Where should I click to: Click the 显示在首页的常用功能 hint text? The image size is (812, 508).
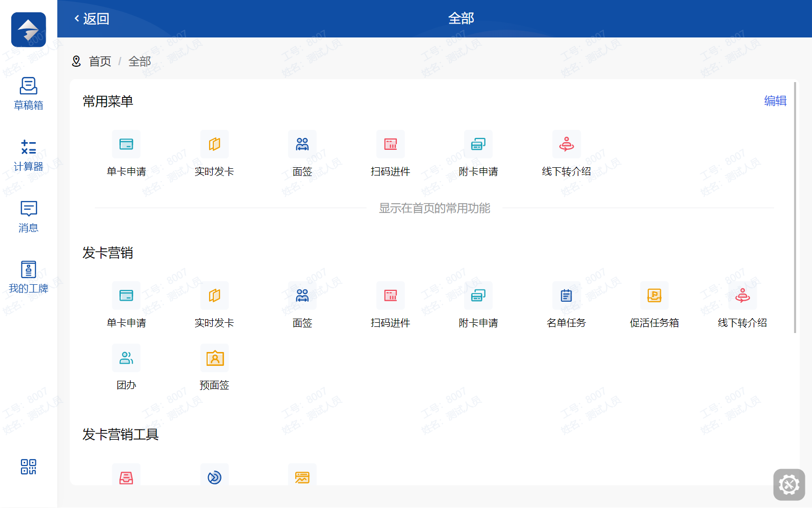point(435,208)
